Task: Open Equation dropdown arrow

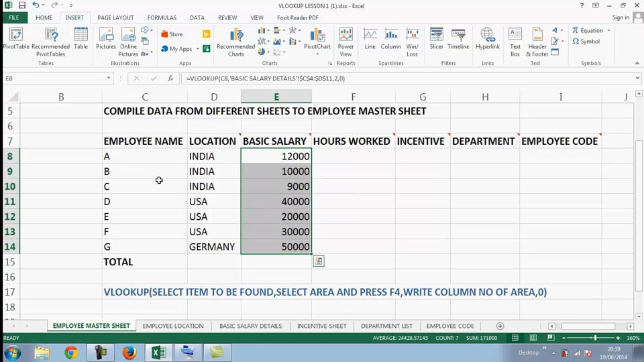Action: point(608,30)
